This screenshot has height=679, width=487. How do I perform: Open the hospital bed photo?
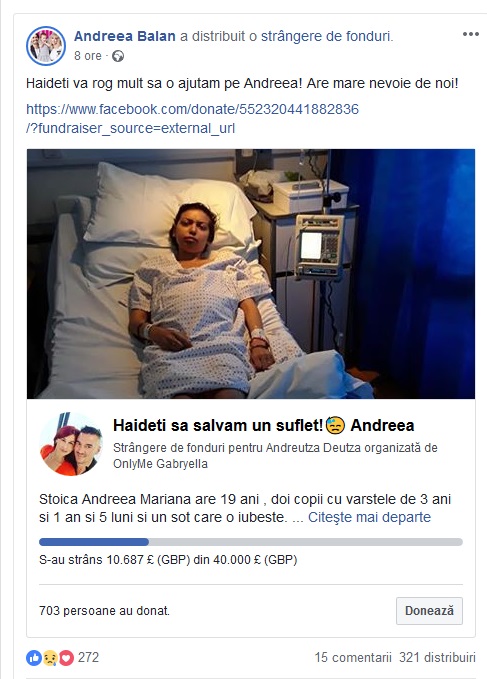click(251, 274)
